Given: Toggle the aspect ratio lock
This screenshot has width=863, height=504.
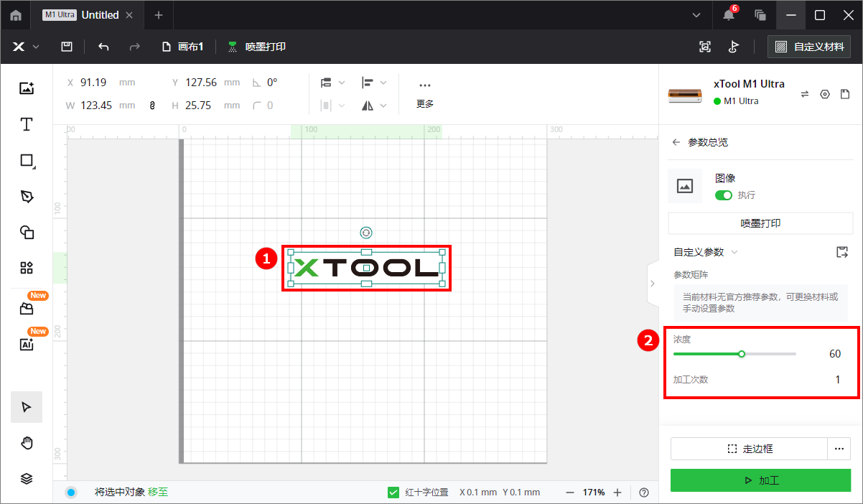Looking at the screenshot, I should click(x=152, y=105).
